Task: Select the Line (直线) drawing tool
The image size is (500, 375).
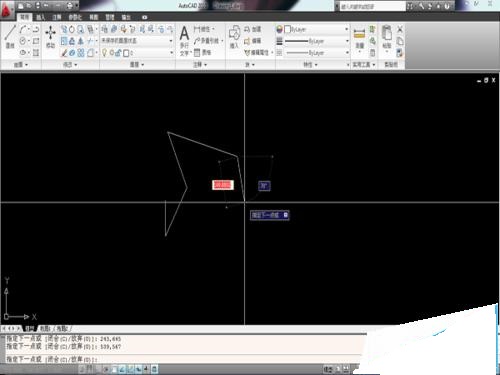Action: point(10,36)
